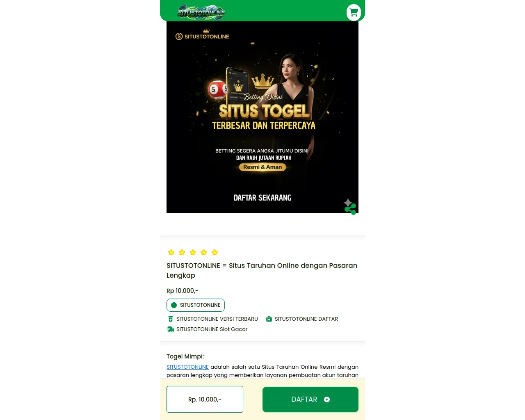This screenshot has width=525, height=420.
Task: Open the blue SITUSTOTONLINE hyperlink
Action: click(x=187, y=367)
